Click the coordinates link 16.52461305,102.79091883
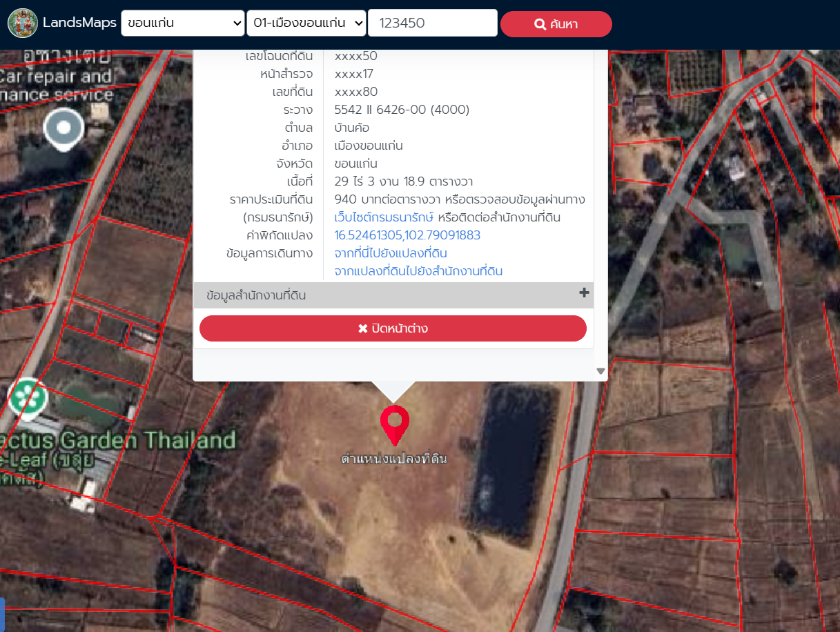Image resolution: width=840 pixels, height=632 pixels. pyautogui.click(x=407, y=235)
